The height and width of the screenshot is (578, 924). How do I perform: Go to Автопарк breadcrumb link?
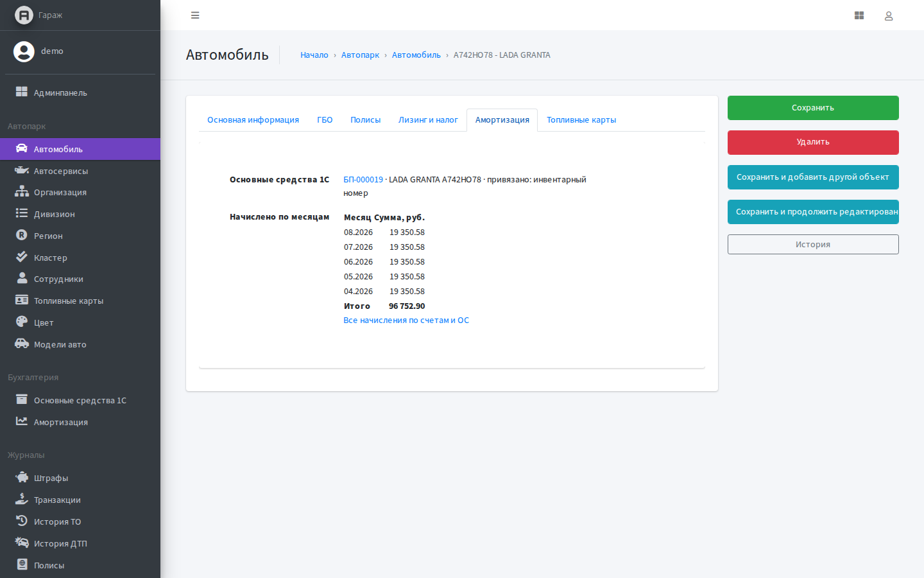[x=360, y=55]
